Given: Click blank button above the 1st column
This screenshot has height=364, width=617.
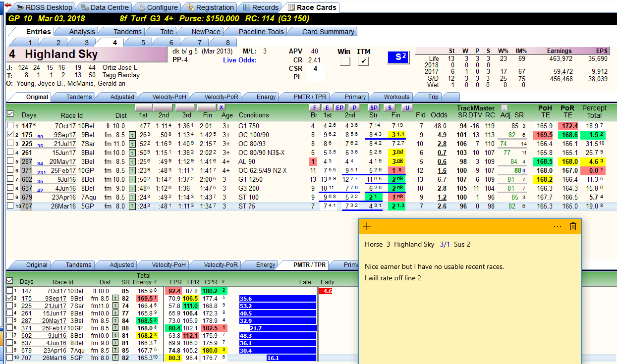Looking at the screenshot, I should pos(143,107).
